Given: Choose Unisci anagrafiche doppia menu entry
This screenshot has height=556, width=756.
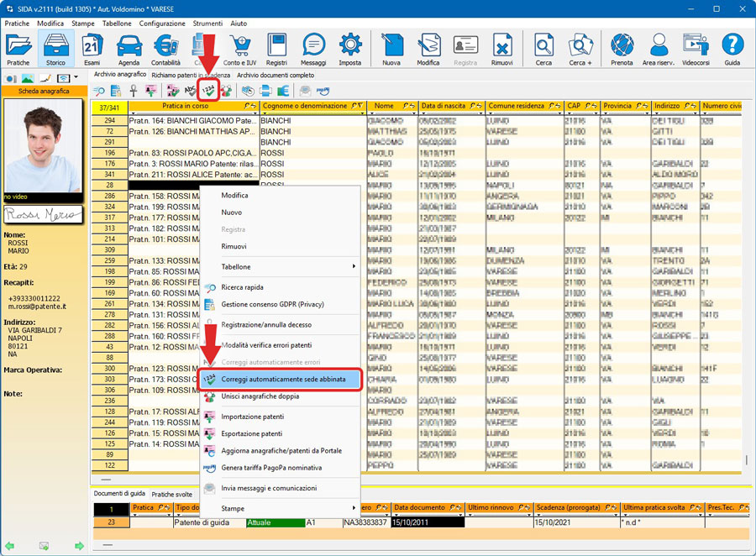Looking at the screenshot, I should (260, 396).
